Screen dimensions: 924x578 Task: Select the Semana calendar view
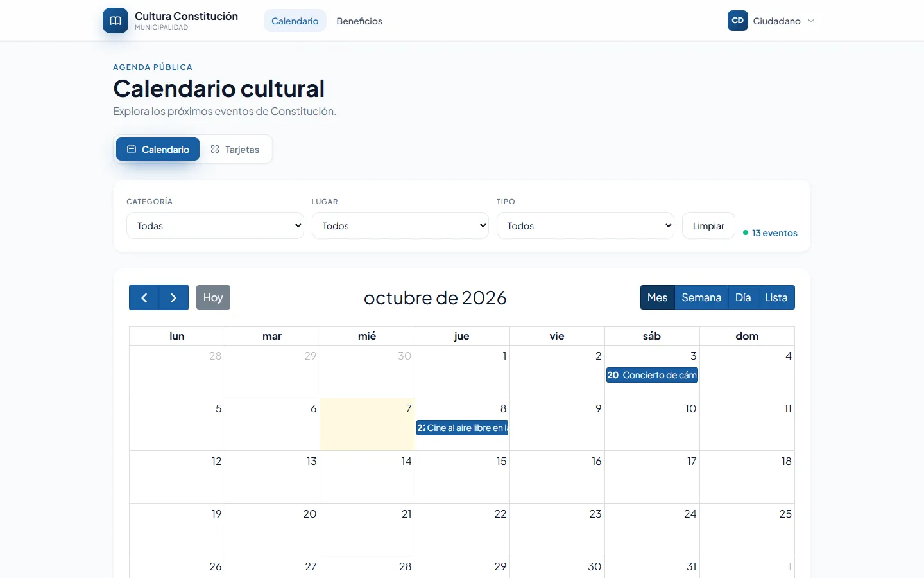[701, 297]
